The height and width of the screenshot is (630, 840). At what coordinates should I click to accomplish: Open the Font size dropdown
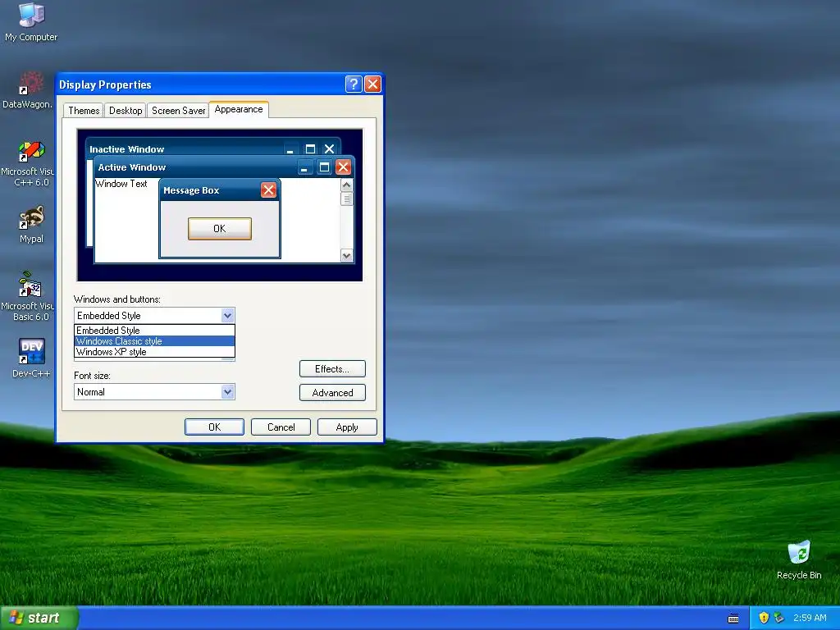[x=228, y=392]
